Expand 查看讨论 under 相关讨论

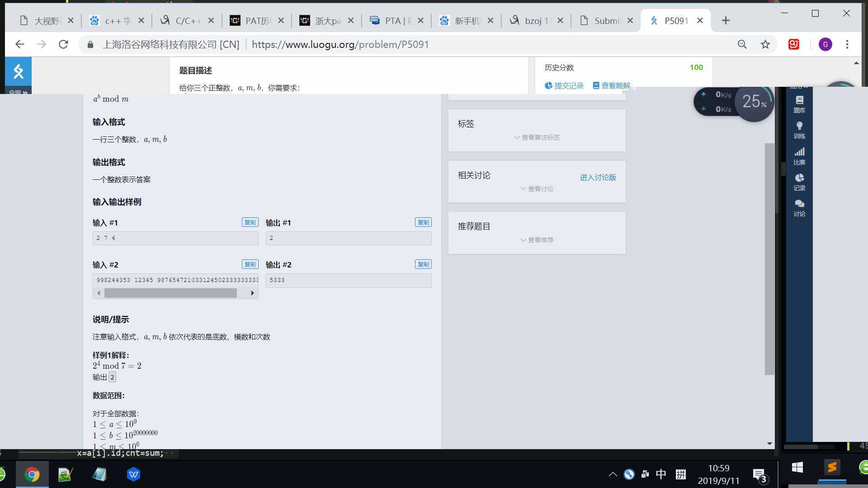[537, 189]
